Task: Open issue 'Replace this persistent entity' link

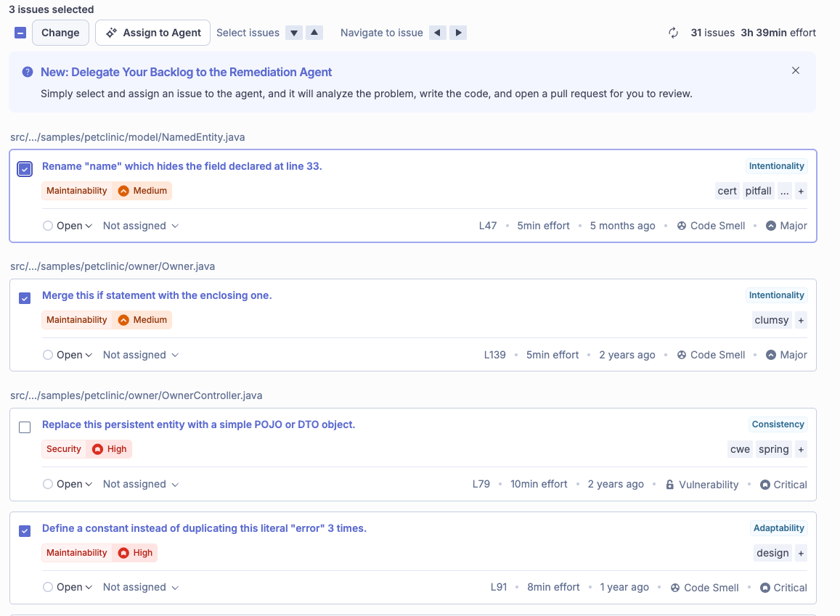Action: pyautogui.click(x=198, y=424)
